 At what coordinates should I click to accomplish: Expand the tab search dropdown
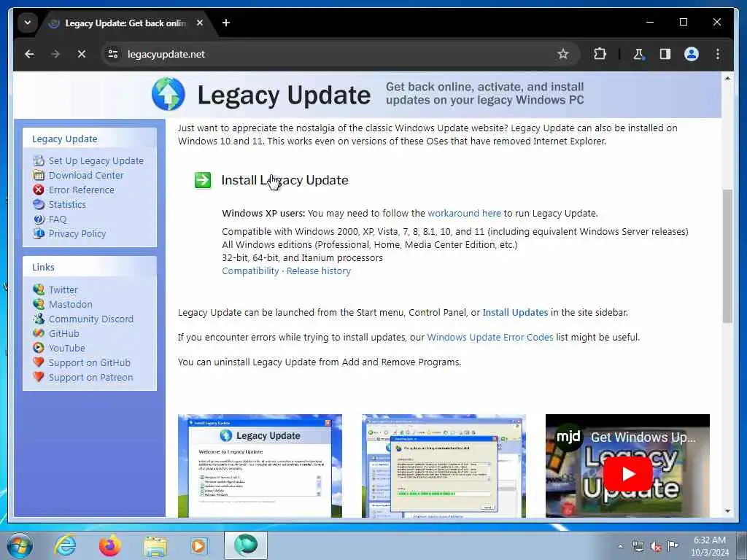click(x=28, y=23)
